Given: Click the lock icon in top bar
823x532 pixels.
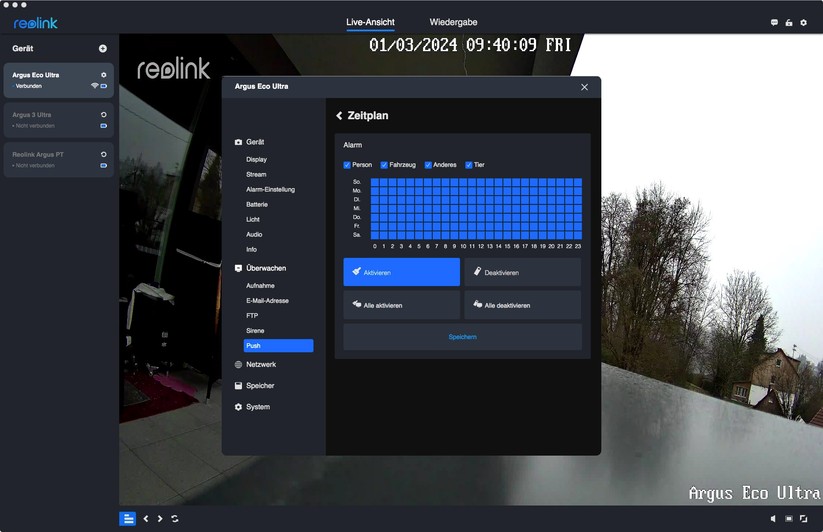Looking at the screenshot, I should pos(789,23).
